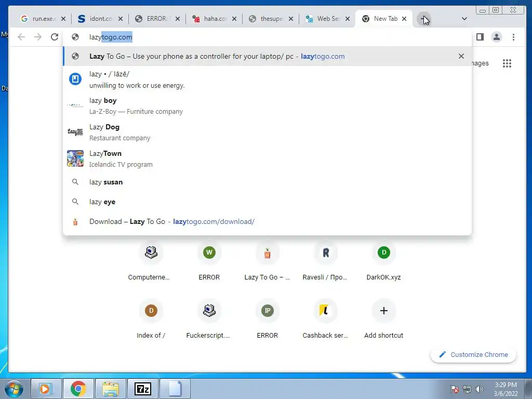This screenshot has width=532, height=399.
Task: Close the idont.co tab
Action: pos(121,19)
